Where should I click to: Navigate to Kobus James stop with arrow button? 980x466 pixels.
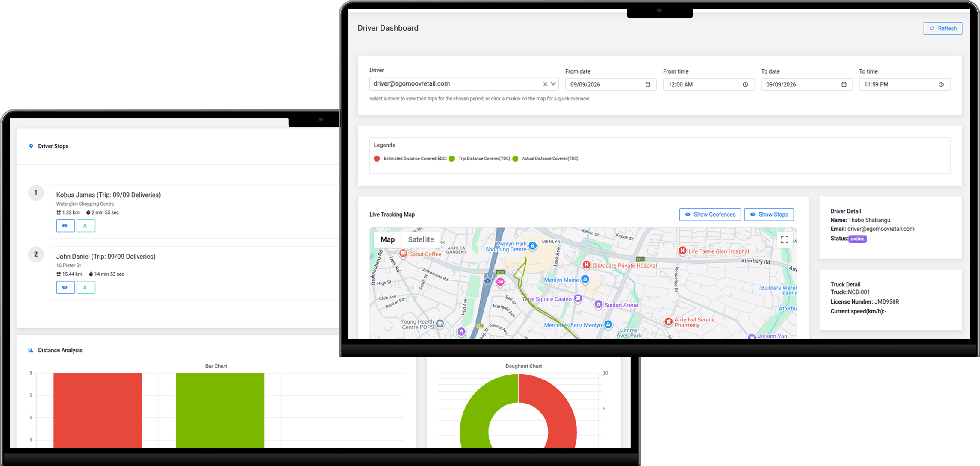(86, 226)
